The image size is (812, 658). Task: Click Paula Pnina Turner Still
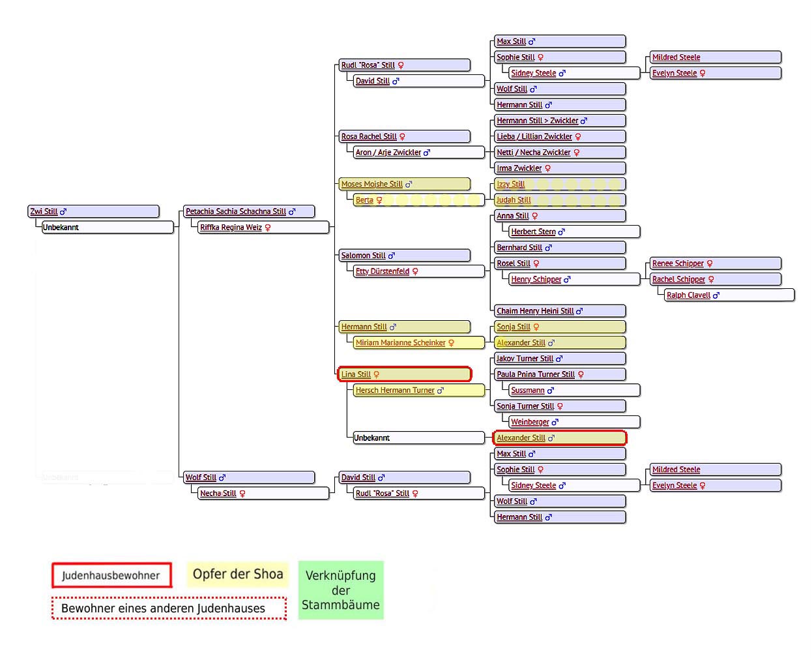536,374
